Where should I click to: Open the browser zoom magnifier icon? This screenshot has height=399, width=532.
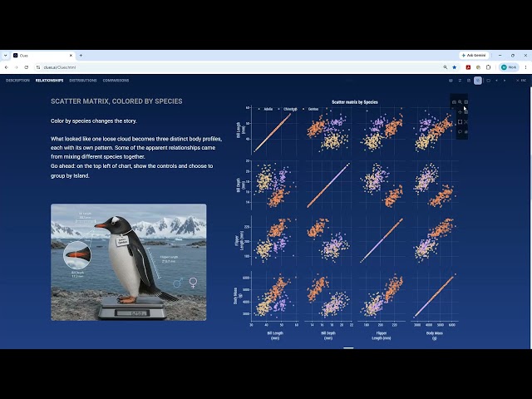coord(446,67)
